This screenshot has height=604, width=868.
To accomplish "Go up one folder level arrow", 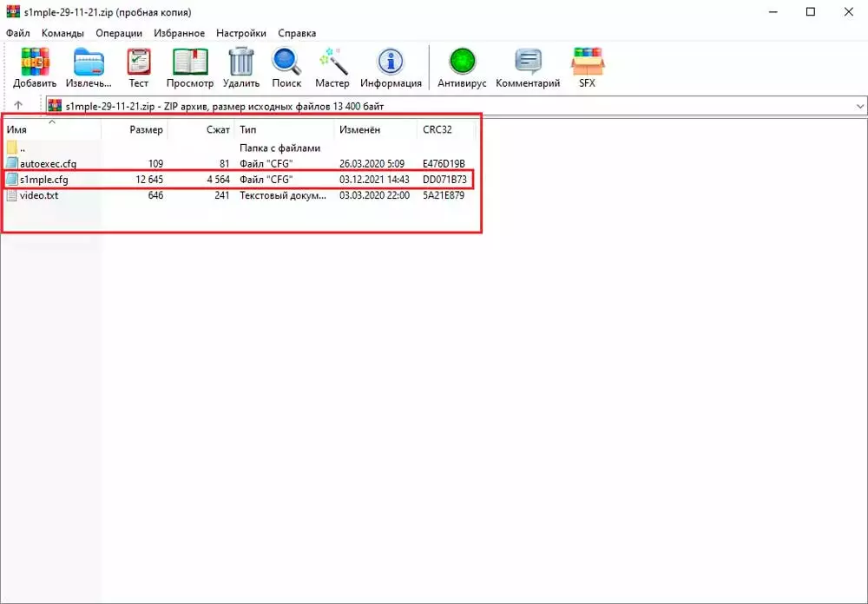I will coord(19,106).
